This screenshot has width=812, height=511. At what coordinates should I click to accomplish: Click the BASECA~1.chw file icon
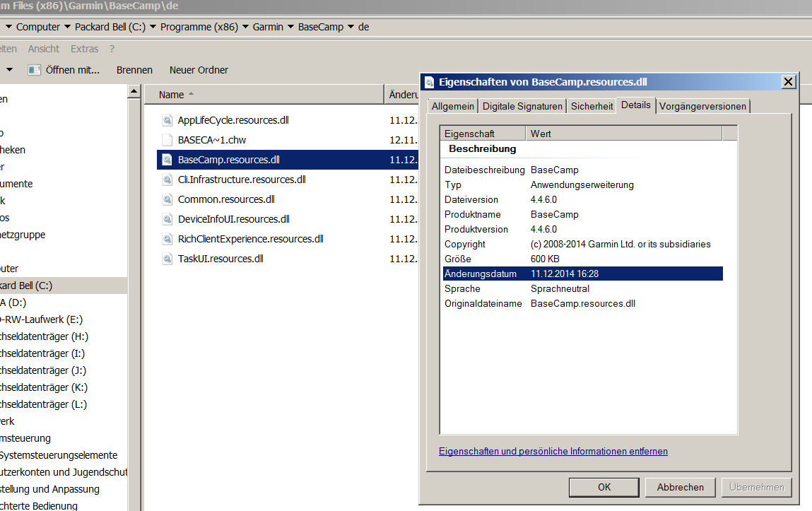(167, 140)
